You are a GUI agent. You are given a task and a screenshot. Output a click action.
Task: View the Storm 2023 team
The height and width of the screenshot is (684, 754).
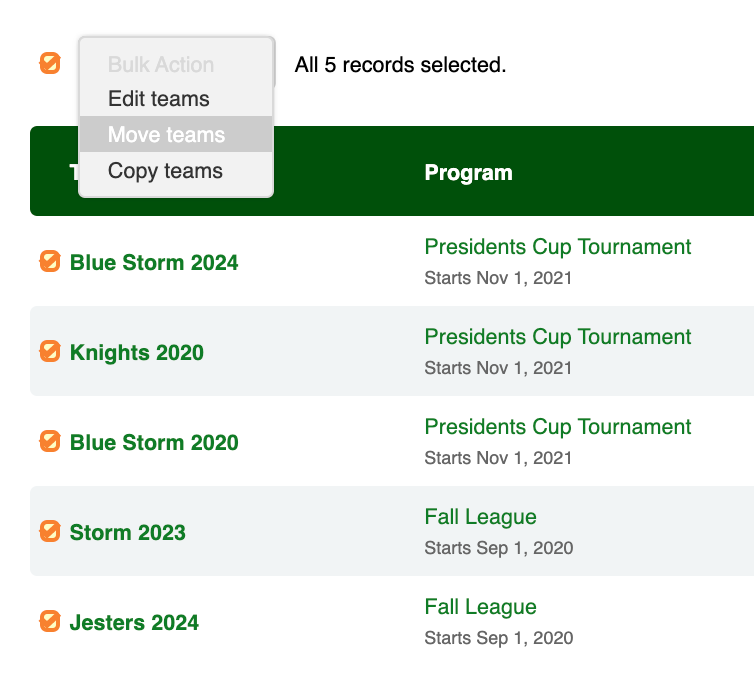(127, 532)
